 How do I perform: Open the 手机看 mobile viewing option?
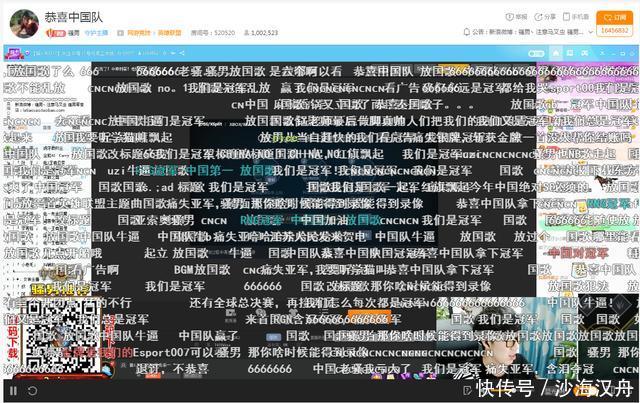[576, 17]
